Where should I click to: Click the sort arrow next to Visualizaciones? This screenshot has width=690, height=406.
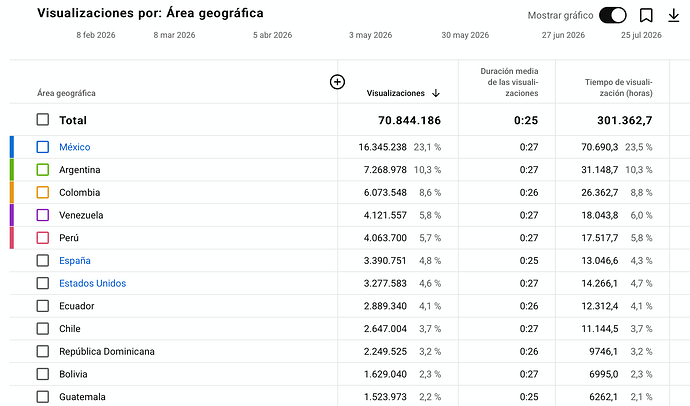436,93
